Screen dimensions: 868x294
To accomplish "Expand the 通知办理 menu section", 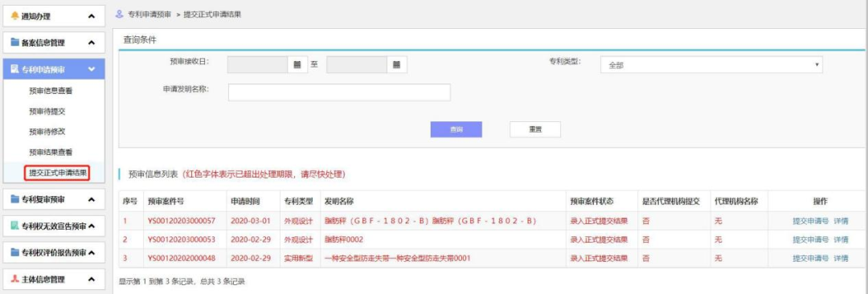I will 92,17.
